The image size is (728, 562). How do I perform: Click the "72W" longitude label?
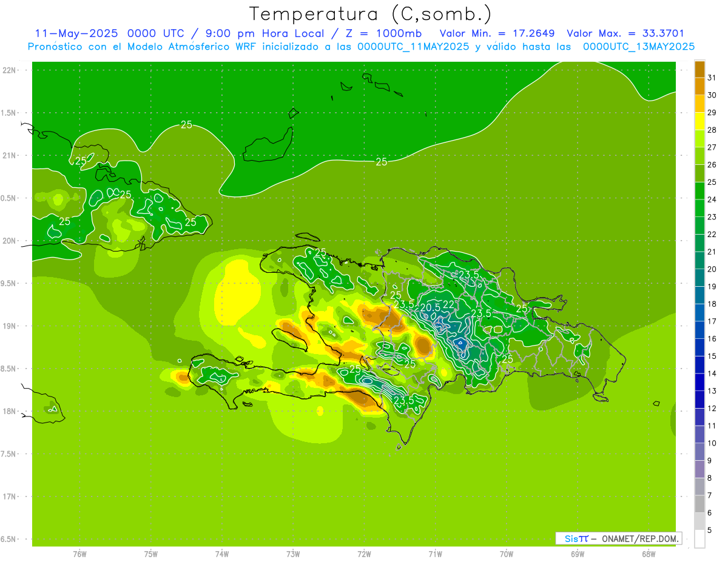(x=364, y=554)
